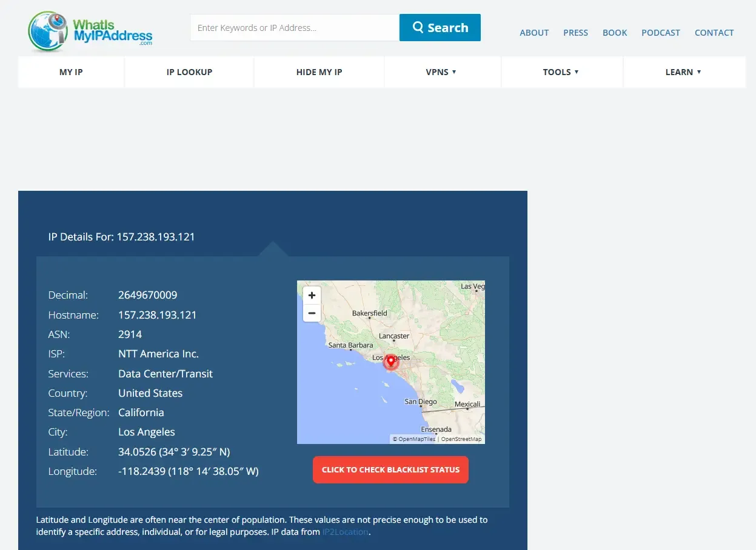
Task: Click to check blacklist status
Action: click(390, 469)
